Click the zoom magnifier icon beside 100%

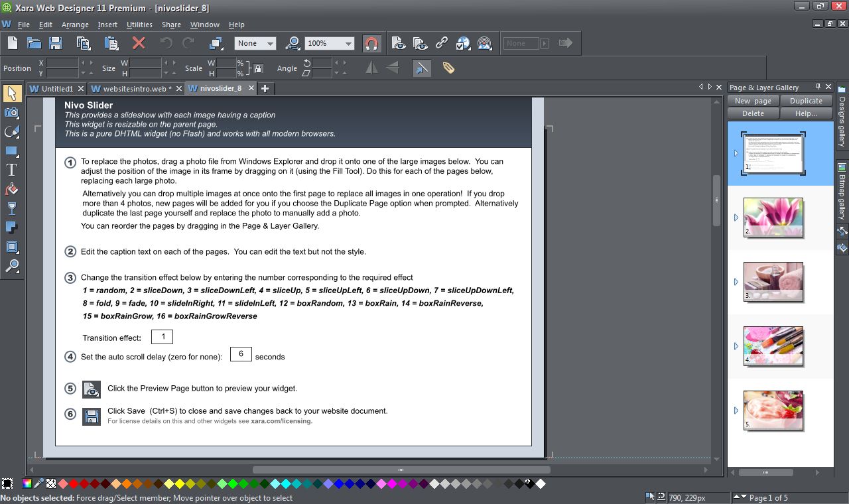[293, 44]
